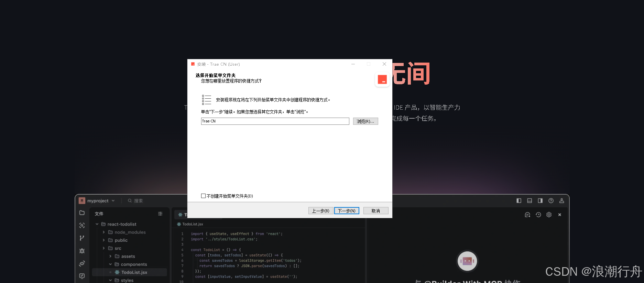Collapse the components folder
The image size is (644, 283).
110,264
